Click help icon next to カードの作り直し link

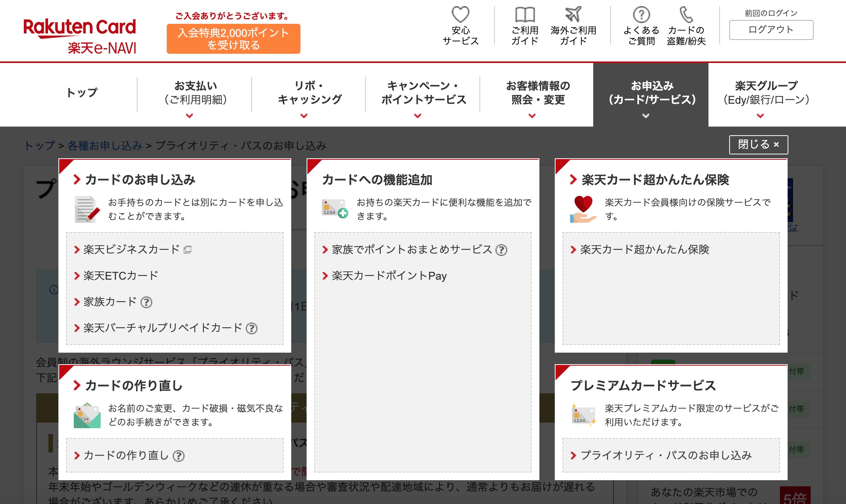tap(179, 456)
